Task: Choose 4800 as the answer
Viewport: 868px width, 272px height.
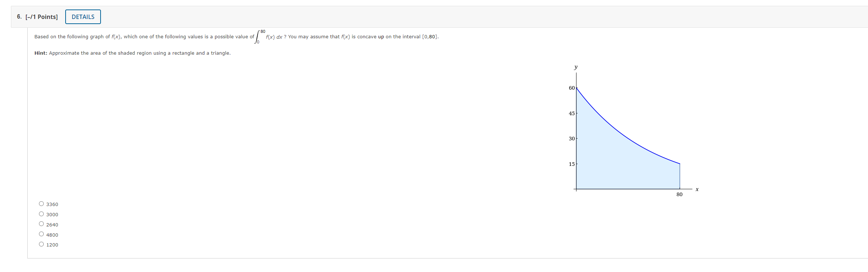Action: pyautogui.click(x=42, y=234)
